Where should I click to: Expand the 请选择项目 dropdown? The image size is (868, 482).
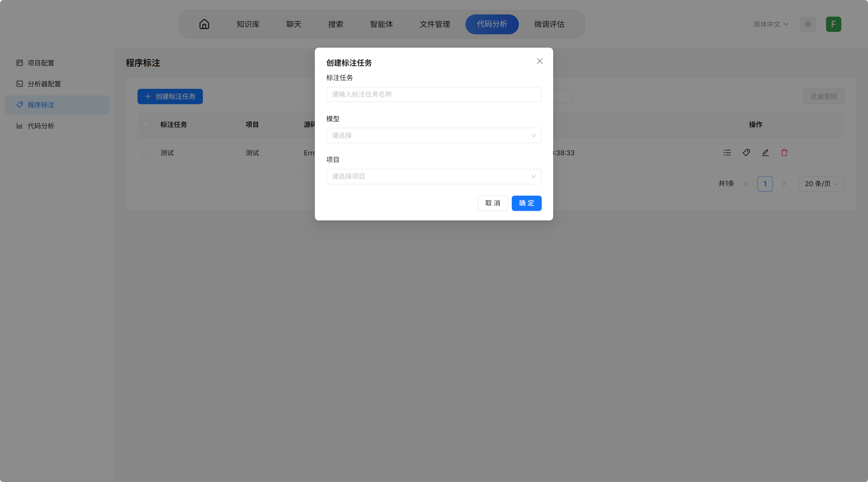click(433, 177)
